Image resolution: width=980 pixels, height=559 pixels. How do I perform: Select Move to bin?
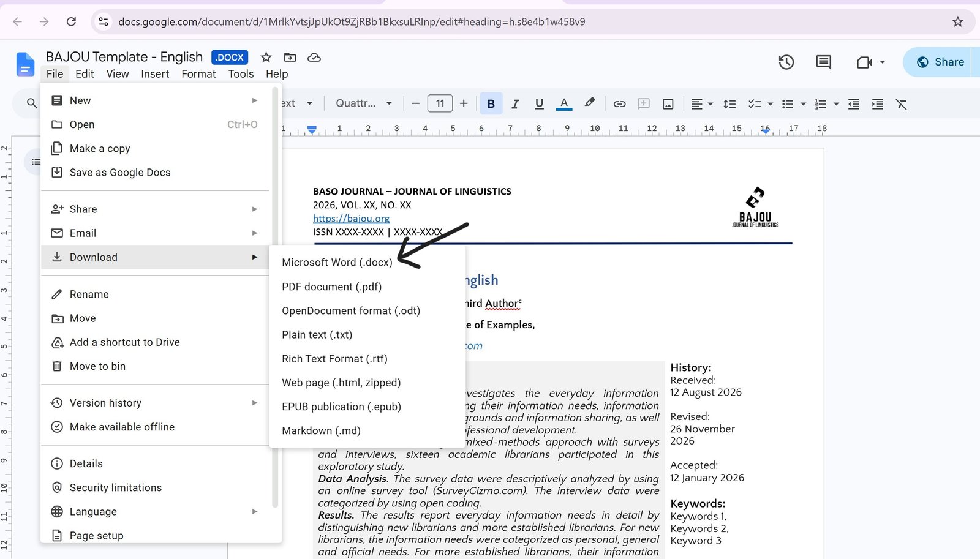pyautogui.click(x=155, y=366)
